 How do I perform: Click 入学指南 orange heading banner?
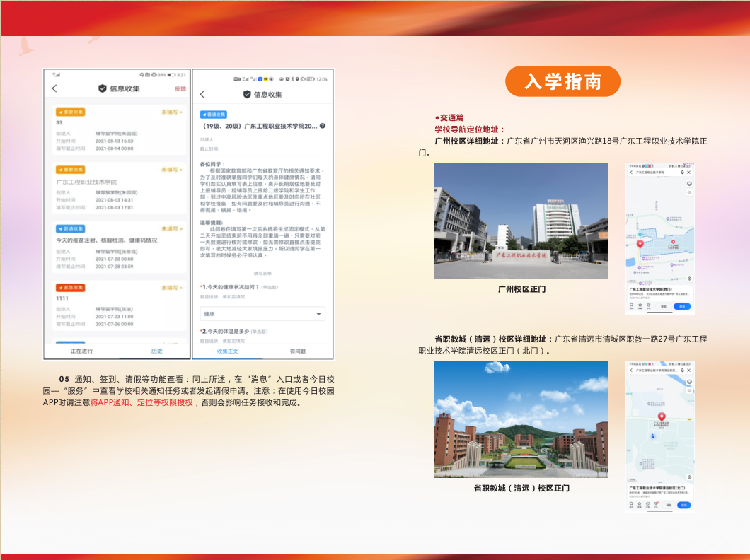[x=562, y=81]
